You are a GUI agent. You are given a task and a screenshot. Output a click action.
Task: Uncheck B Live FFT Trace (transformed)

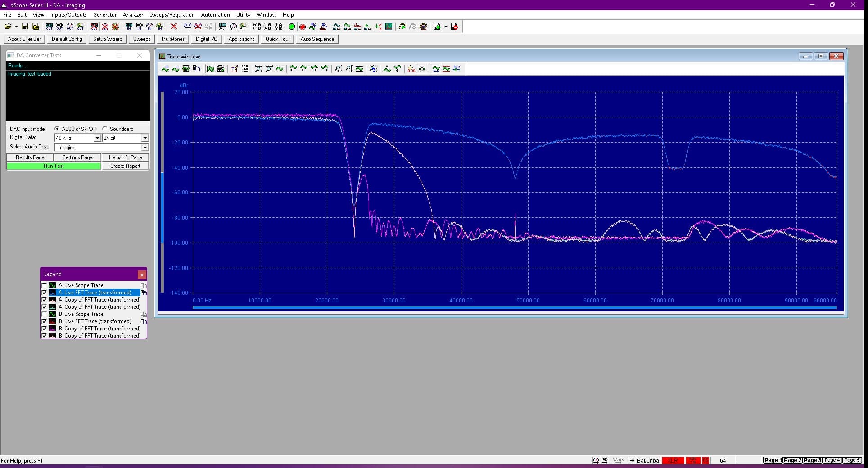pyautogui.click(x=44, y=321)
